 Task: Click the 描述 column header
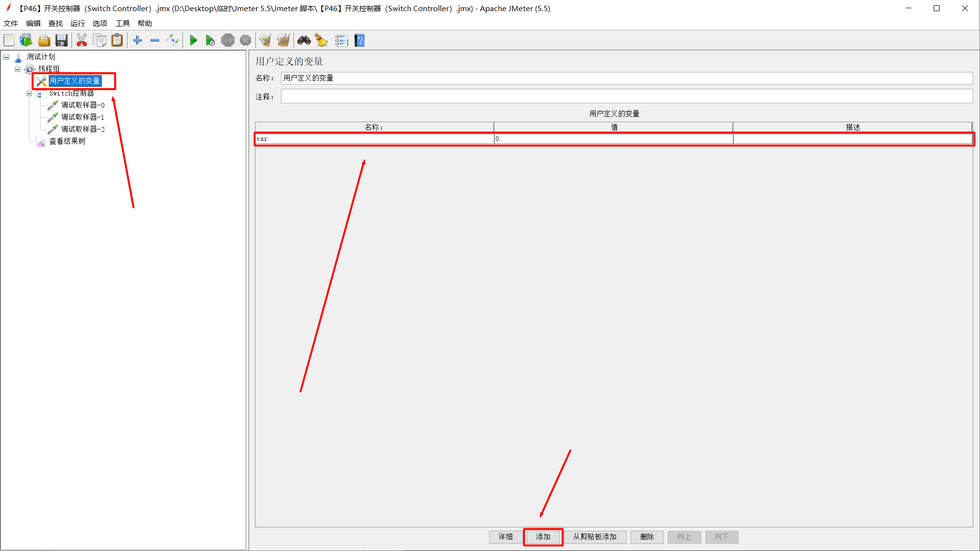(x=853, y=127)
